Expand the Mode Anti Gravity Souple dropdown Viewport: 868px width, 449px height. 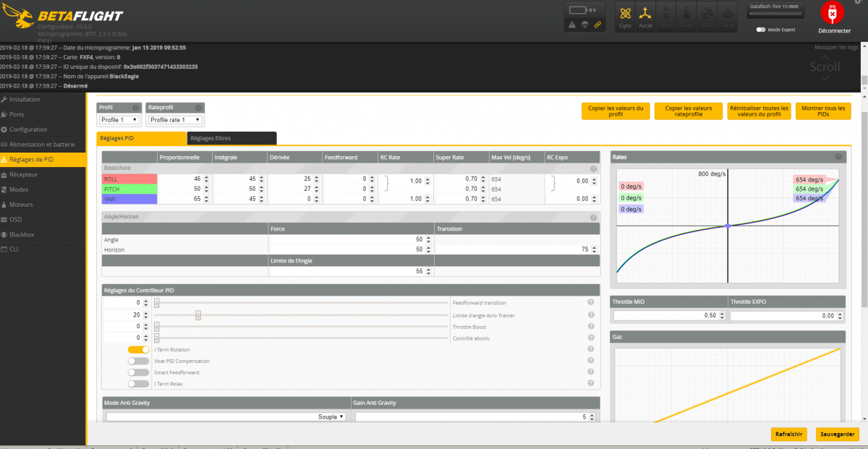pos(226,417)
